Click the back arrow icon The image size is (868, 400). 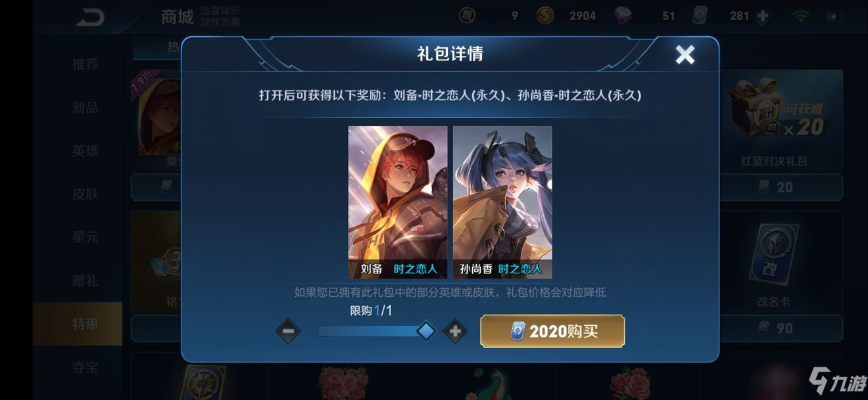89,16
